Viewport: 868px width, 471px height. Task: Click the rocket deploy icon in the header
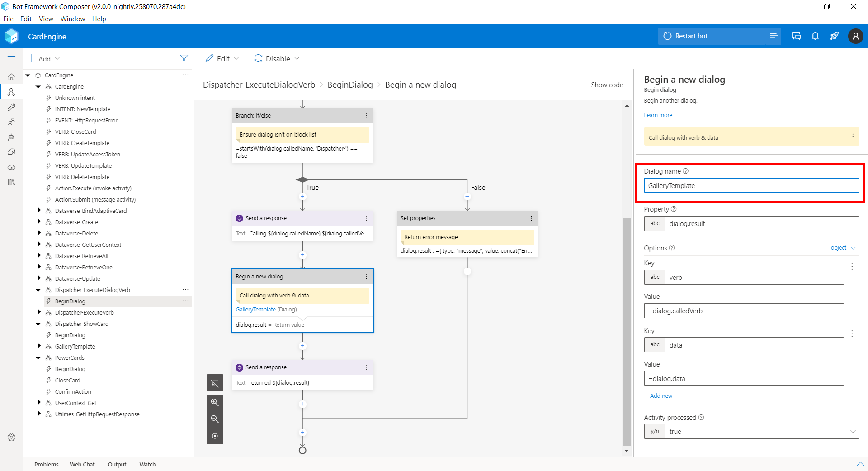tap(835, 36)
